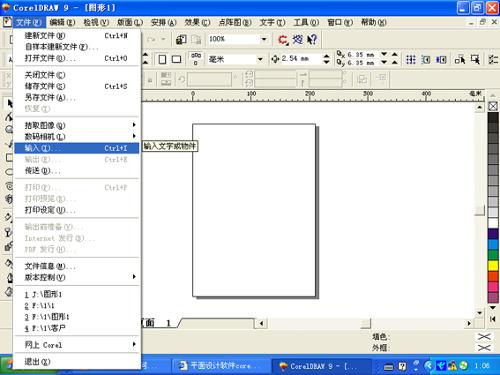Open the 编辑 menu
Screen dimensions: 500x375
pyautogui.click(x=62, y=22)
